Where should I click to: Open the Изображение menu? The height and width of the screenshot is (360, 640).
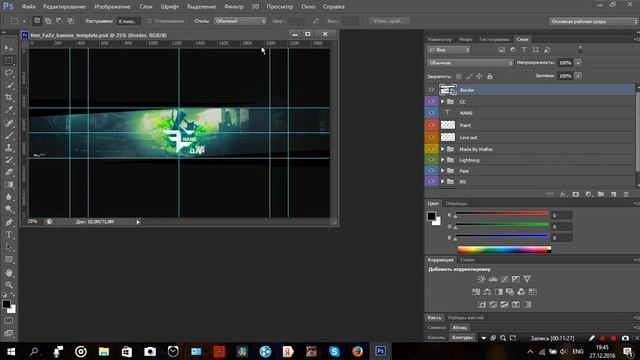(x=112, y=7)
